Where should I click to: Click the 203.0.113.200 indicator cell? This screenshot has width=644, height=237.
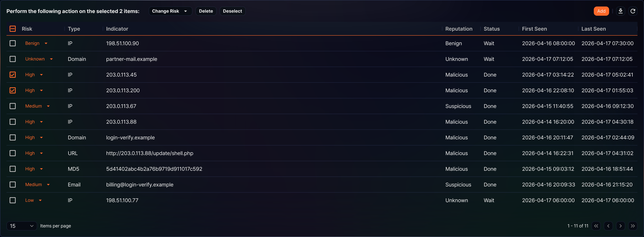[123, 90]
